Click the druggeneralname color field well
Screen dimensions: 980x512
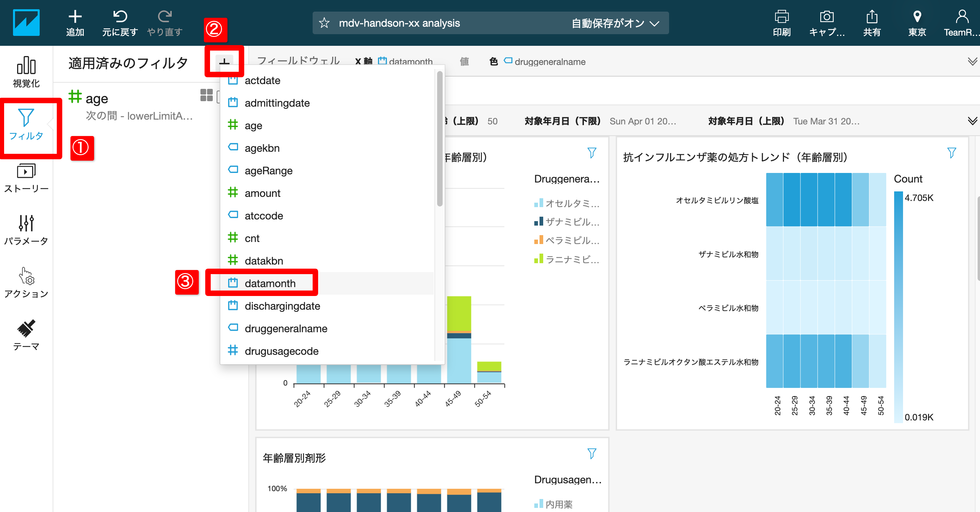[545, 62]
